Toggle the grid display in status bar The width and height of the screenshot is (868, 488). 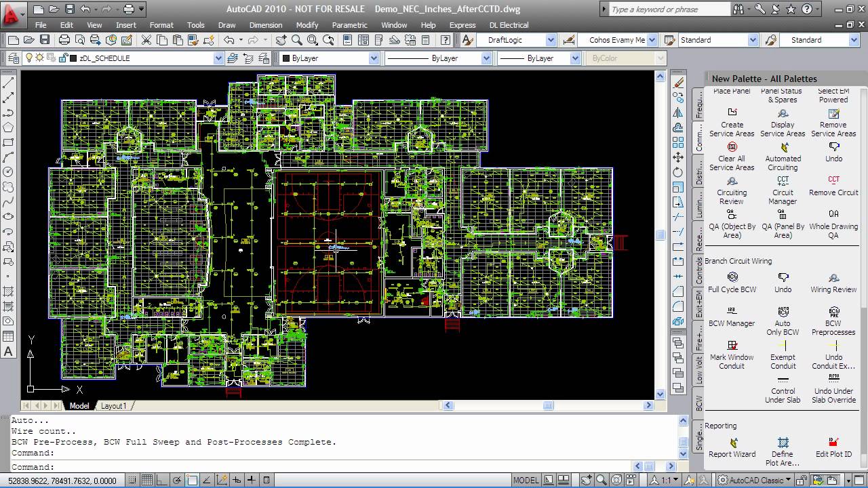pyautogui.click(x=146, y=480)
